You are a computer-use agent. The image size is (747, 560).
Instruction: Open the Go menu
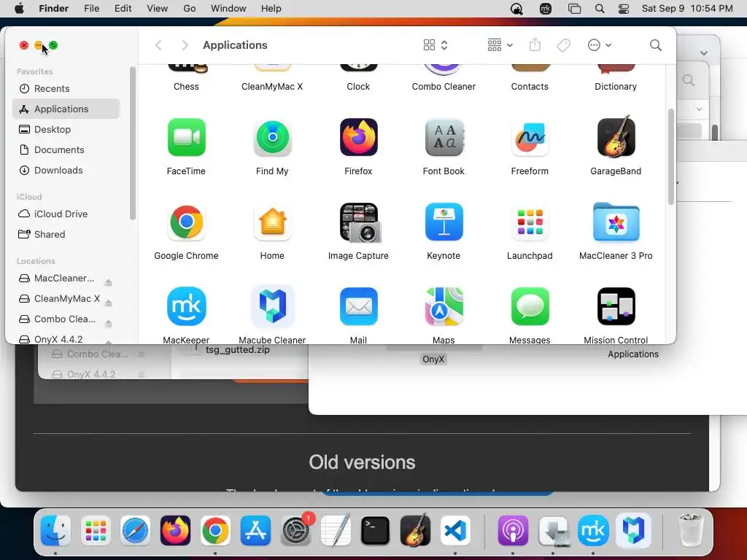pyautogui.click(x=190, y=9)
